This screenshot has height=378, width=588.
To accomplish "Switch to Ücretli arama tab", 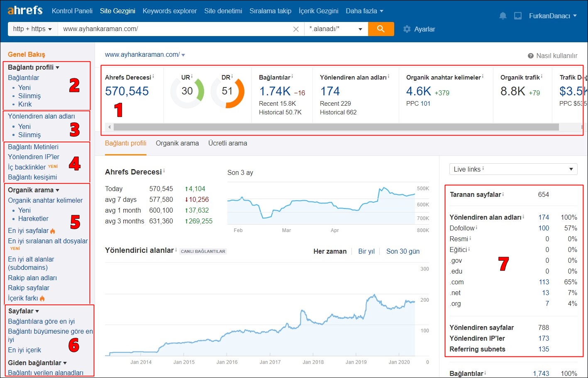I will [x=228, y=143].
